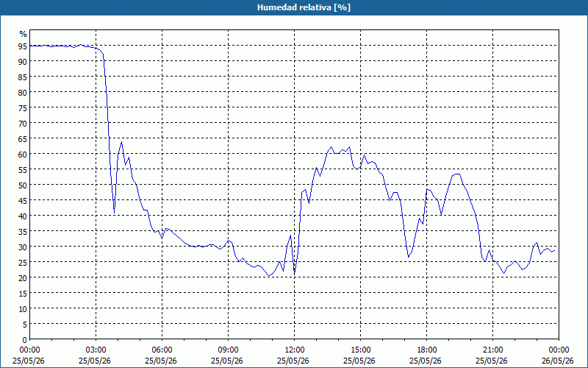Select the % unit label on the axis
Screen dimensions: 588x368
click(24, 34)
